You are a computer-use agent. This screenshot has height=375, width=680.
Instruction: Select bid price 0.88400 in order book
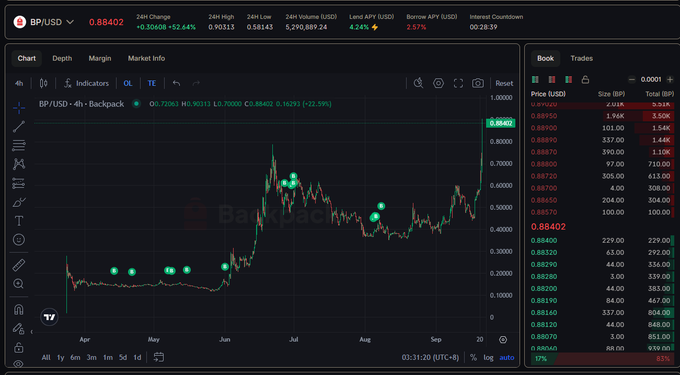(544, 241)
